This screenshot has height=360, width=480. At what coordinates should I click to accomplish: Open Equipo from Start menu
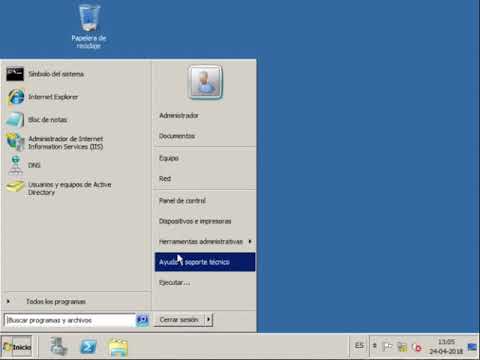click(x=169, y=158)
